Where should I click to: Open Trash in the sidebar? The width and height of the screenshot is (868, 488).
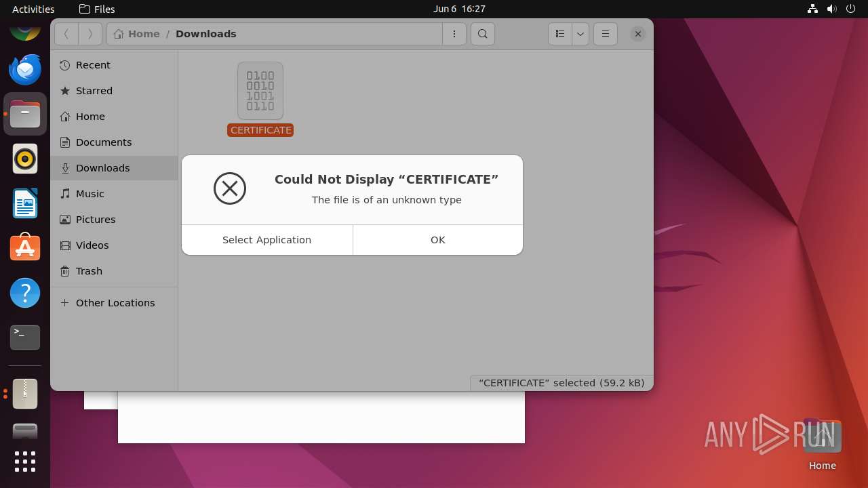(114, 271)
